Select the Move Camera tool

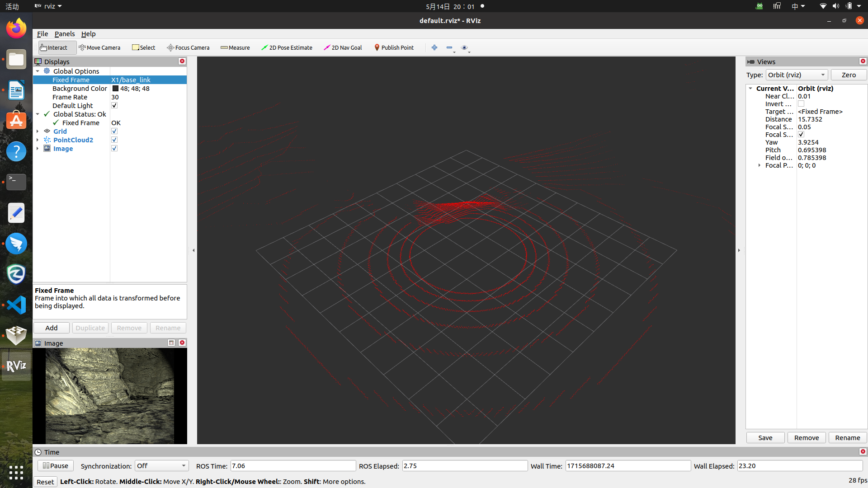click(99, 47)
